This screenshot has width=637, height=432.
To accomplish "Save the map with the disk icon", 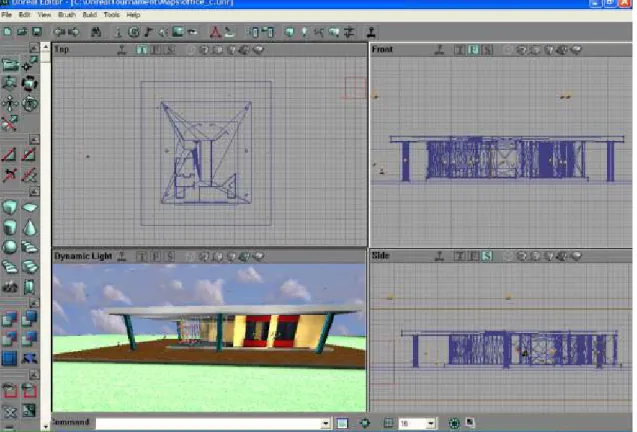I will click(x=37, y=32).
